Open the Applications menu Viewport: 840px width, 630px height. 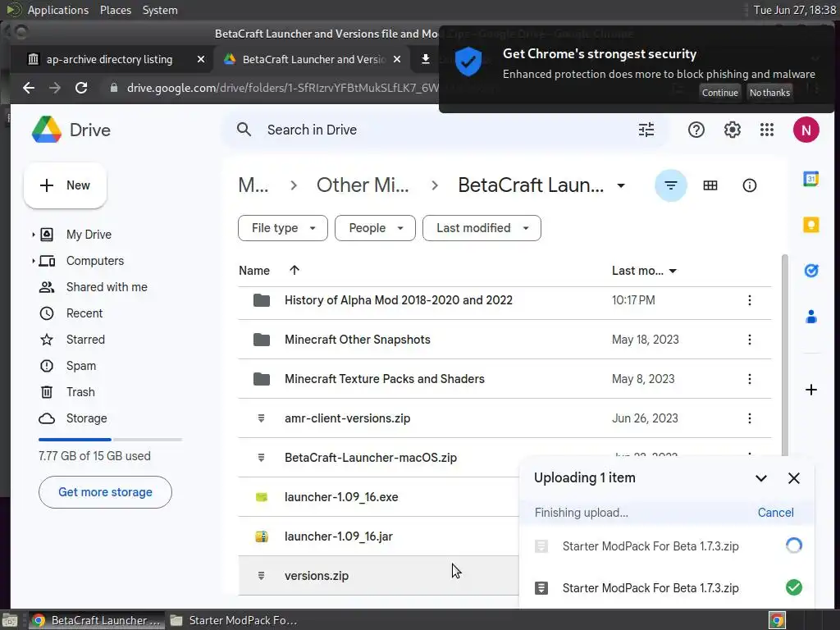[x=57, y=10]
